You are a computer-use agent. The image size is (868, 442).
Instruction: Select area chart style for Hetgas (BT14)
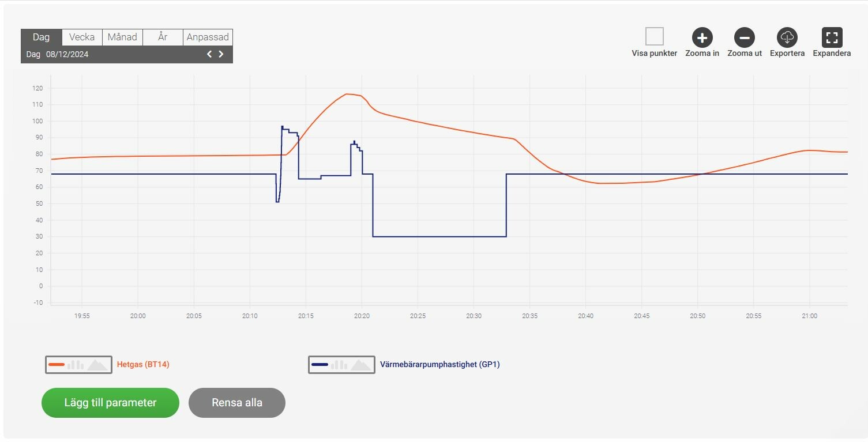click(97, 365)
